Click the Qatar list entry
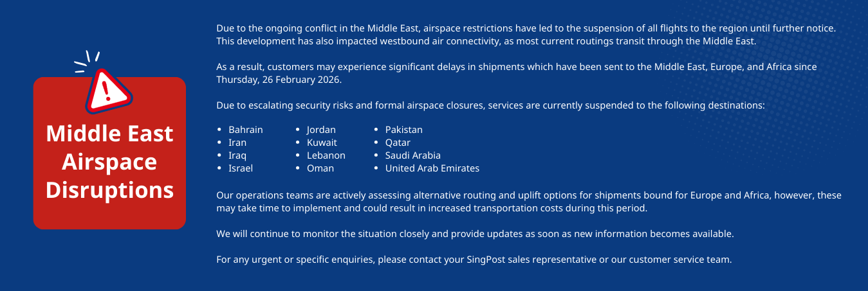 coord(398,143)
